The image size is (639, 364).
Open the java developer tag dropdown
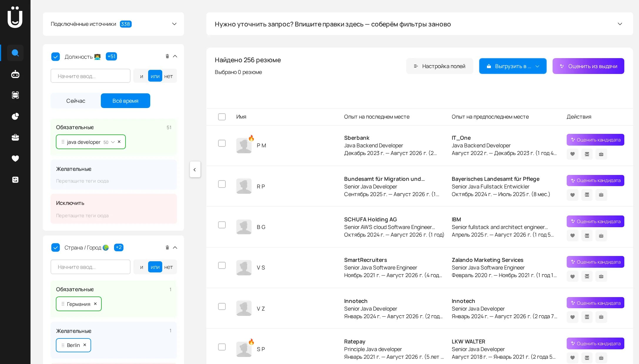[113, 142]
